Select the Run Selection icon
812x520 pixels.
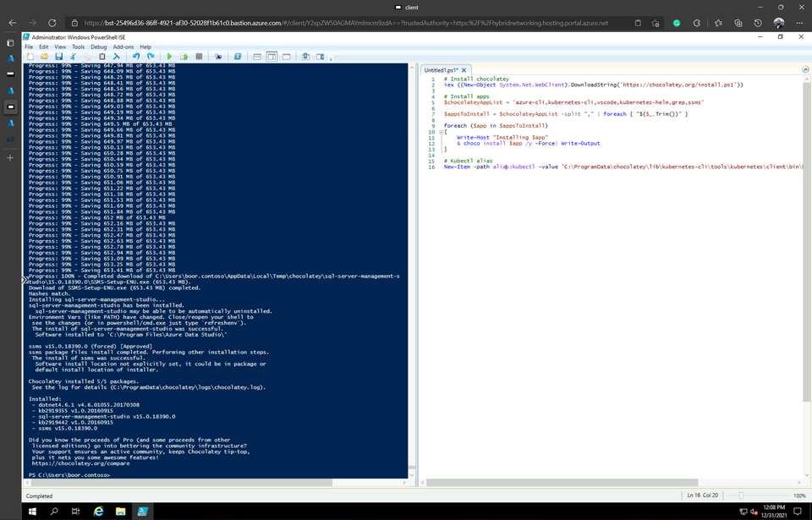[x=184, y=56]
